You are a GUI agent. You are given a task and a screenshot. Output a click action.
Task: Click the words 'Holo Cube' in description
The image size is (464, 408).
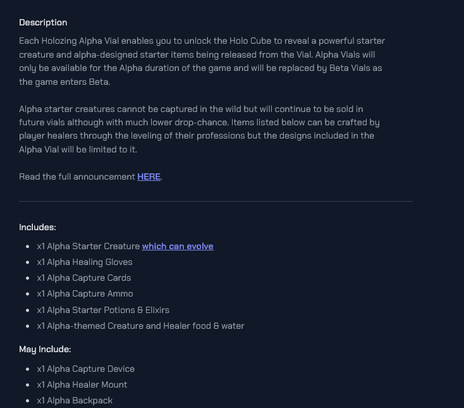(x=250, y=41)
